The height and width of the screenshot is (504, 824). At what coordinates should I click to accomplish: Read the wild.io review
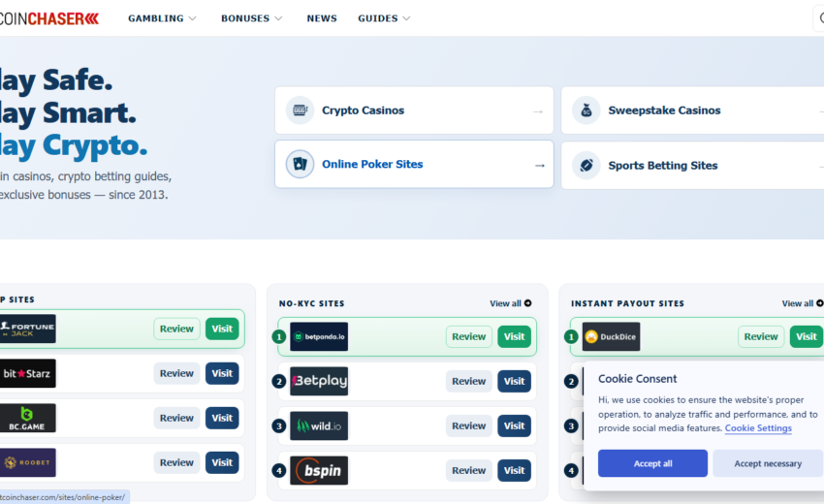click(469, 426)
